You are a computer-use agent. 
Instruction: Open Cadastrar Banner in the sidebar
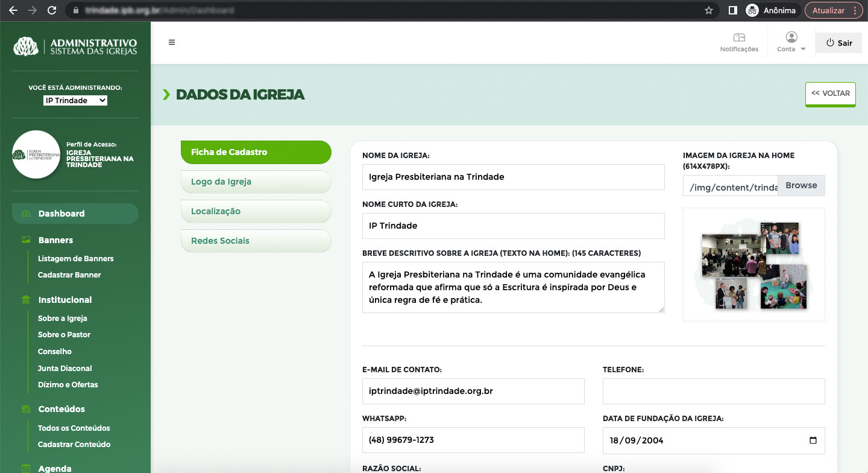[69, 275]
